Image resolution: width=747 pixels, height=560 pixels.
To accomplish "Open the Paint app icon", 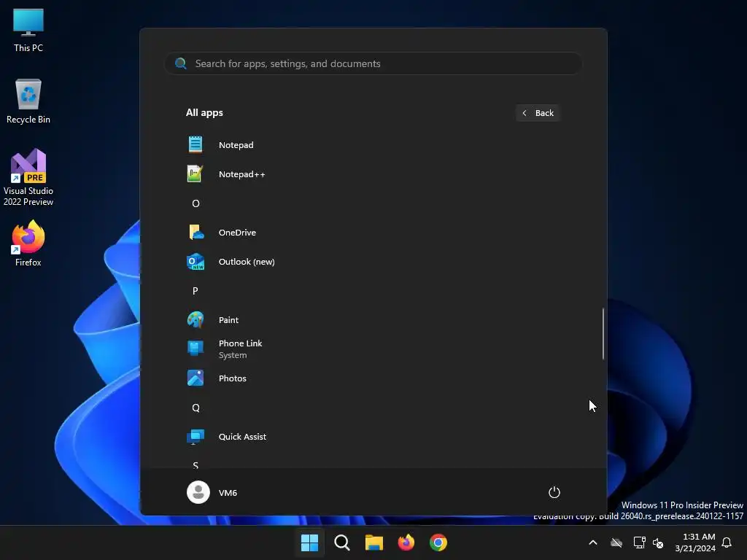I will (196, 320).
